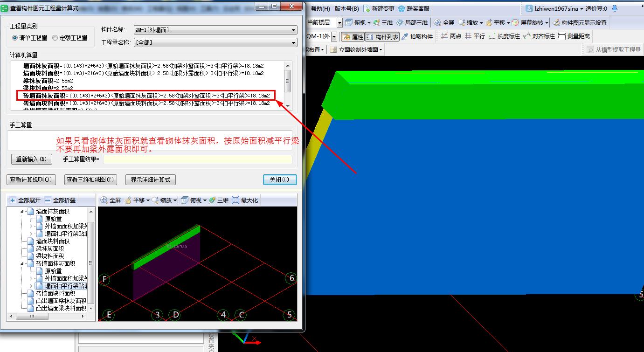This screenshot has width=644, height=352.
Task: Open 构件图元显示设置 display settings
Action: [x=580, y=22]
